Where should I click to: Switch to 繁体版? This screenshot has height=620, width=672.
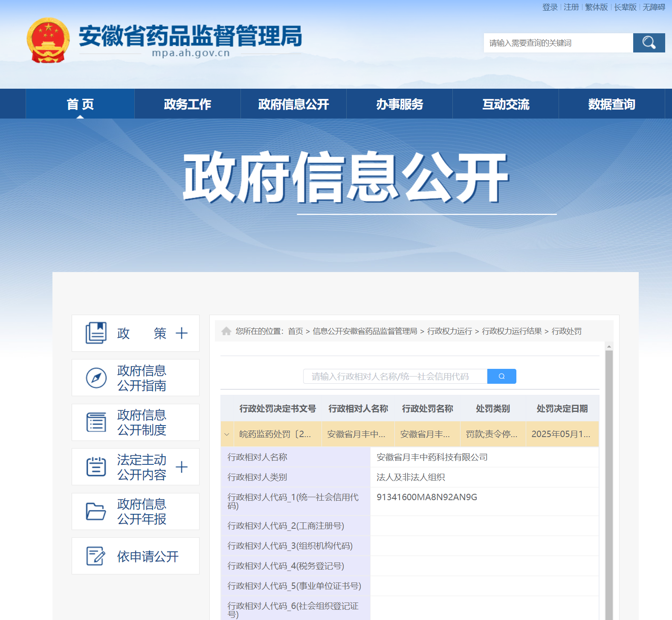click(x=597, y=7)
